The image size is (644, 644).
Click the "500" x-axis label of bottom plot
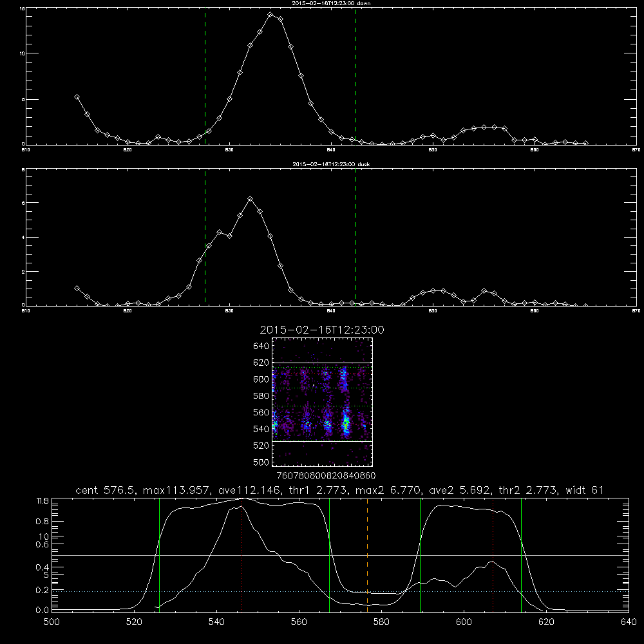tap(52, 622)
